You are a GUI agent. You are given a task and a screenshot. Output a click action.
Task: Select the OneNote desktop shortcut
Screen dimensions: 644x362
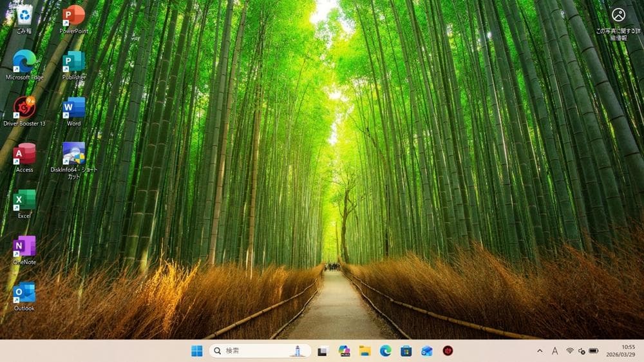pyautogui.click(x=24, y=250)
